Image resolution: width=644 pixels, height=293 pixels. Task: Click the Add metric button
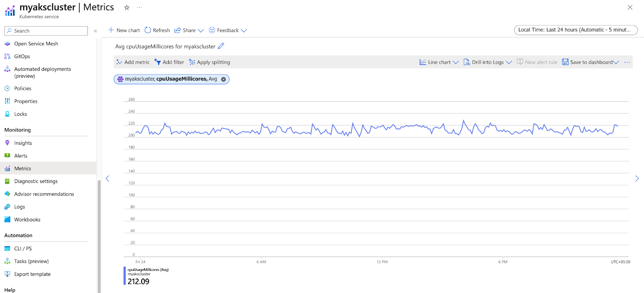[x=133, y=62]
